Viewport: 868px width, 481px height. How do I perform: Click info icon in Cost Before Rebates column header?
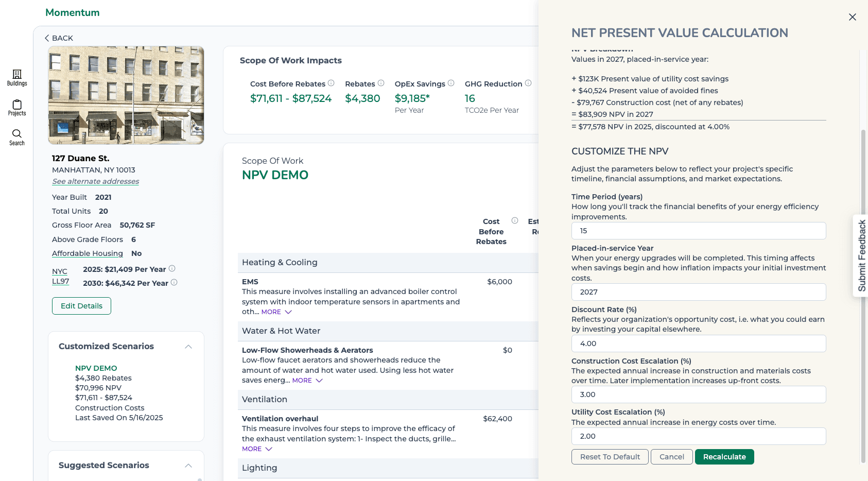[x=515, y=220]
